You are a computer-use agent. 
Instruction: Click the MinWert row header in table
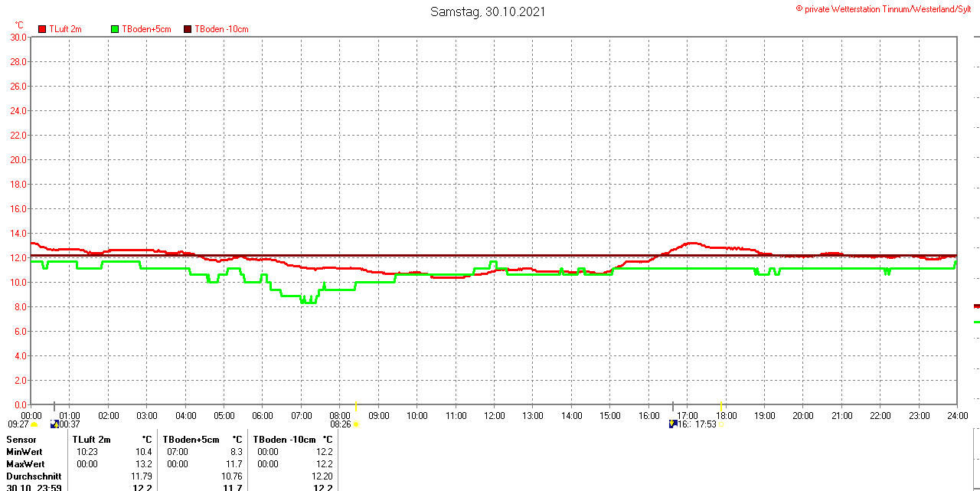(x=25, y=452)
